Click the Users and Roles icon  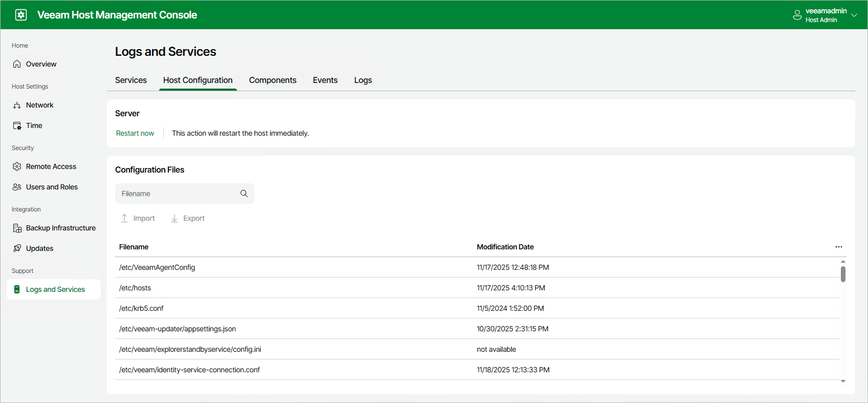[x=17, y=187]
